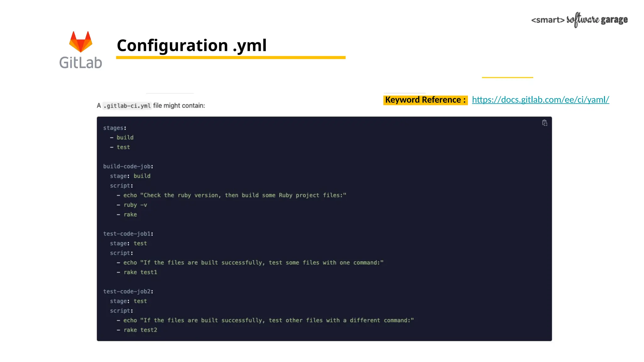Click the 'GitLab' wordmark text

coord(81,63)
